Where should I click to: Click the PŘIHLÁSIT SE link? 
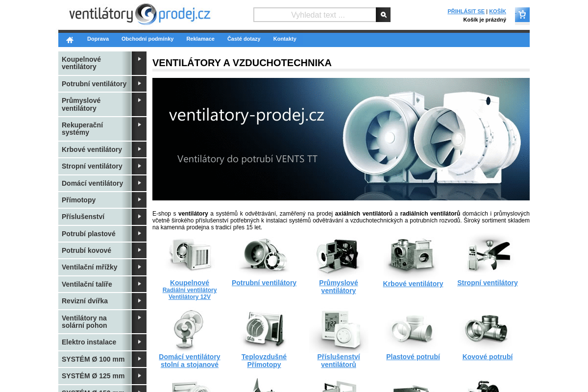466,11
